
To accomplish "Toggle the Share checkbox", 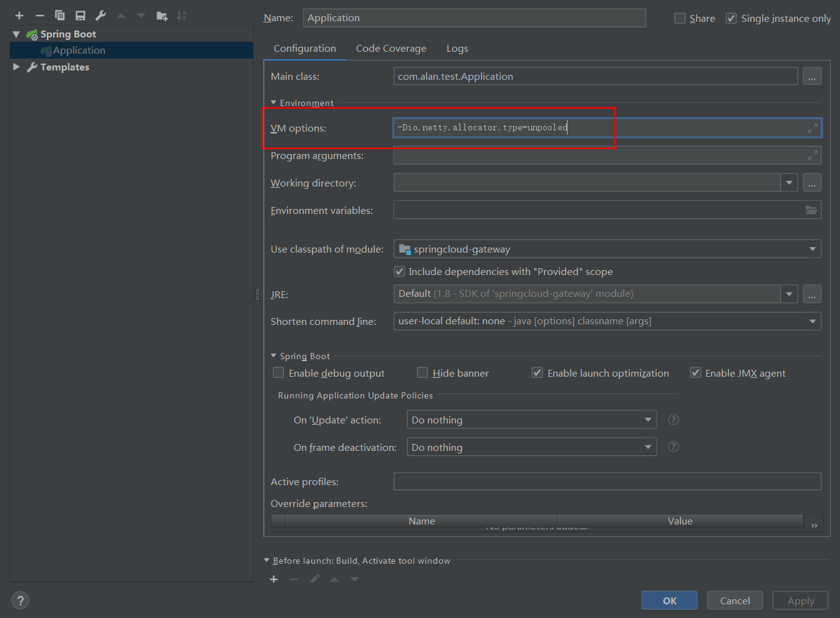I will pos(680,19).
